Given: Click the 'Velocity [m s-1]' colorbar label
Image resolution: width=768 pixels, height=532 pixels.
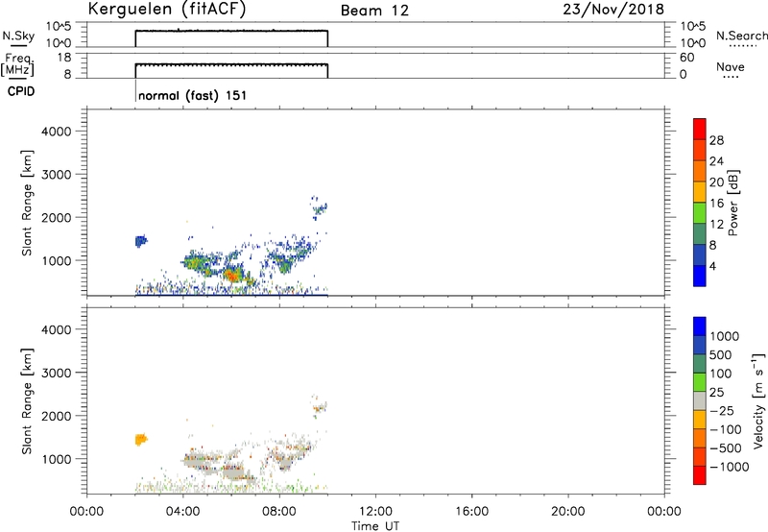Looking at the screenshot, I should (x=758, y=400).
